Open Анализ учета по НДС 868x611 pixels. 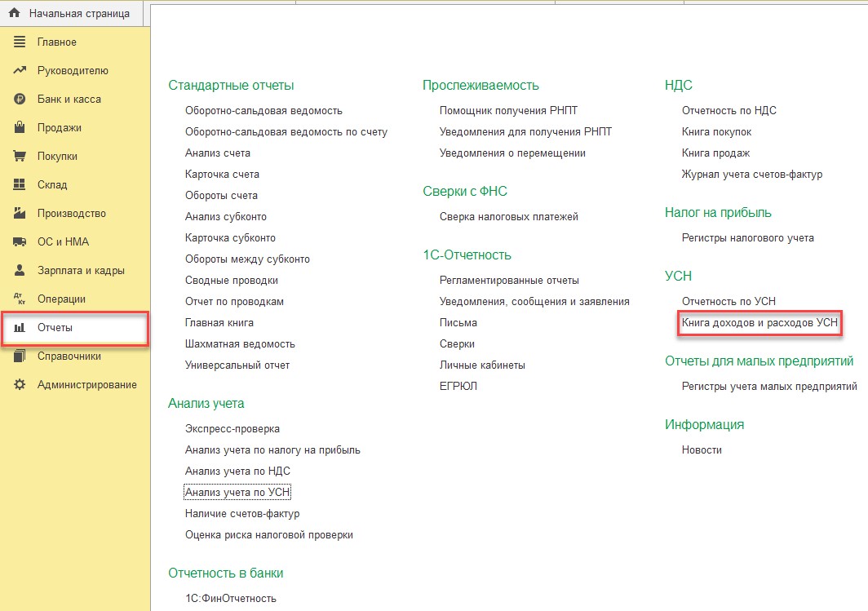(x=237, y=471)
